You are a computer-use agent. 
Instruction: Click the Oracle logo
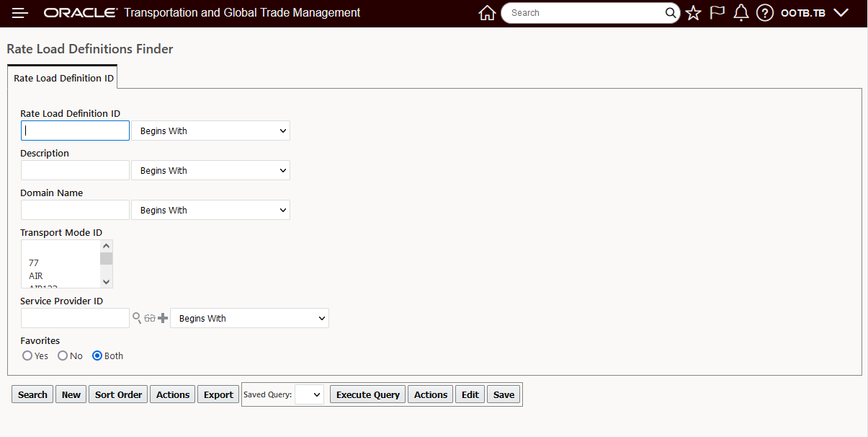(x=81, y=13)
